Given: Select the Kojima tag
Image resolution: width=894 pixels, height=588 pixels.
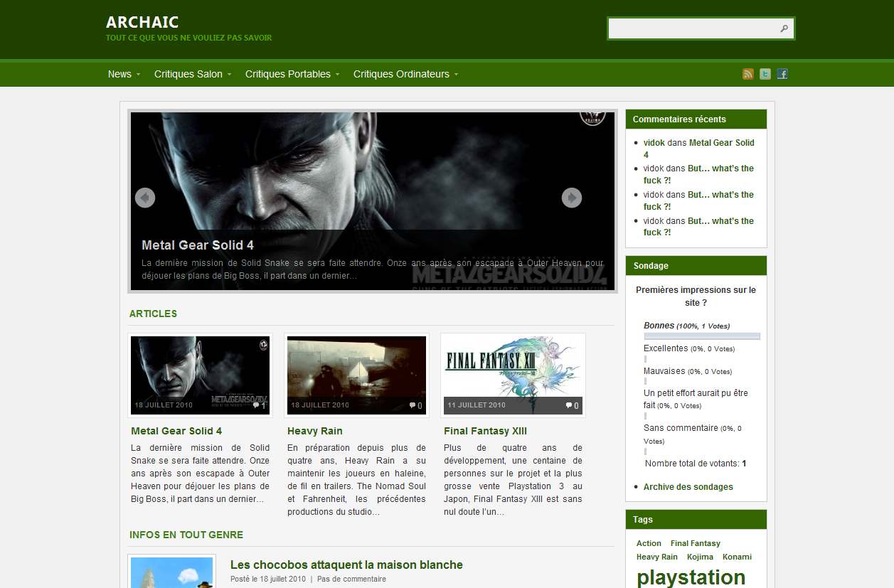Looking at the screenshot, I should 701,557.
